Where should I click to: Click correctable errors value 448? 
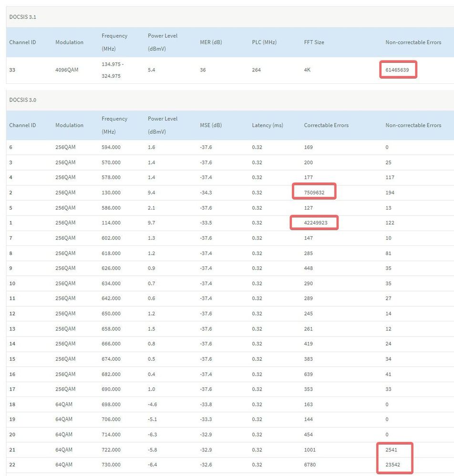[308, 268]
